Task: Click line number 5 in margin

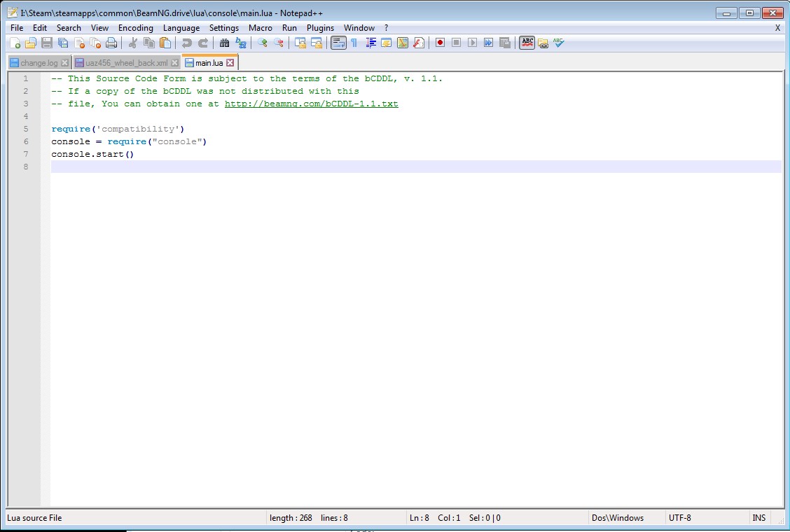Action: pos(26,129)
